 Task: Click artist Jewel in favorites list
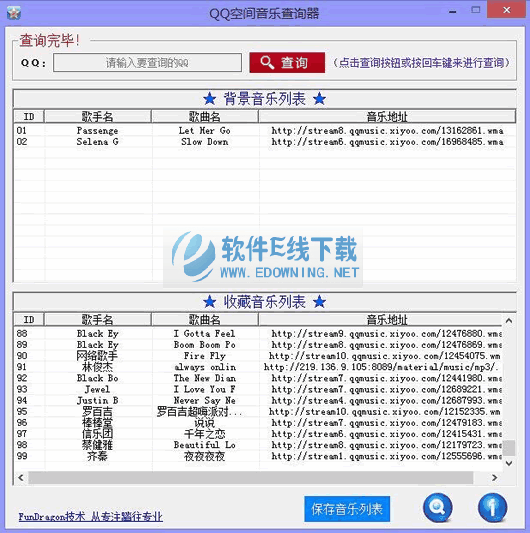pyautogui.click(x=97, y=389)
